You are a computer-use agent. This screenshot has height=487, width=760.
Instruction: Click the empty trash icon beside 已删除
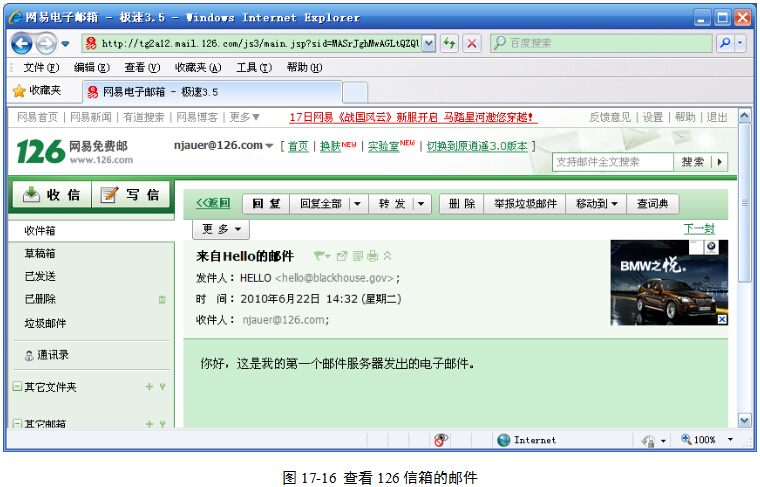coord(162,299)
